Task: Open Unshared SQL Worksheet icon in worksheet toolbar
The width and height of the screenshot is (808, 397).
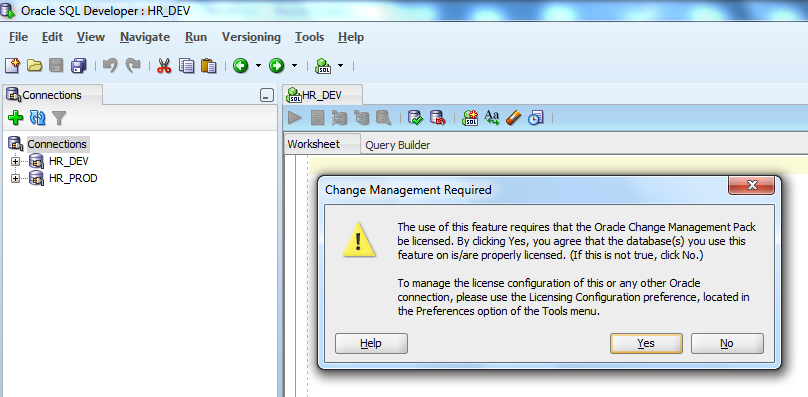Action: (469, 118)
